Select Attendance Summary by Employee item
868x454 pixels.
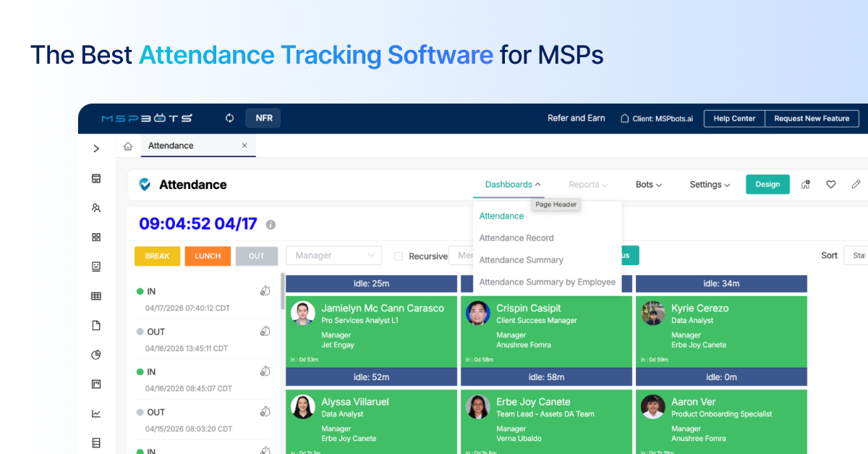548,282
